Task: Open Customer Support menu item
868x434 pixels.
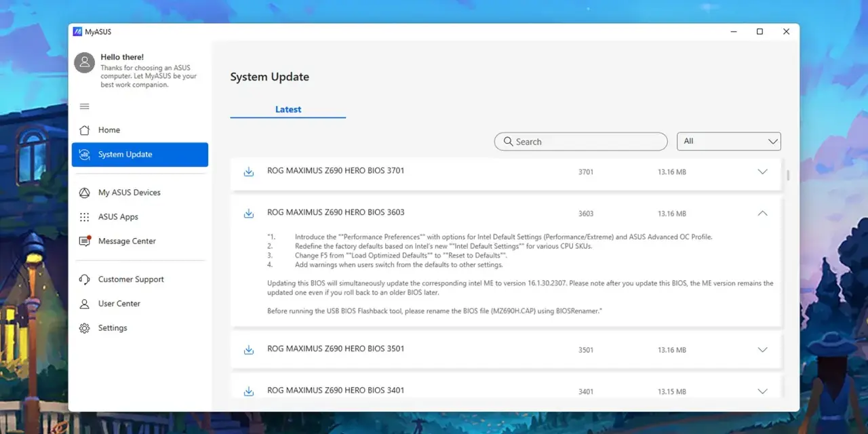Action: tap(140, 279)
